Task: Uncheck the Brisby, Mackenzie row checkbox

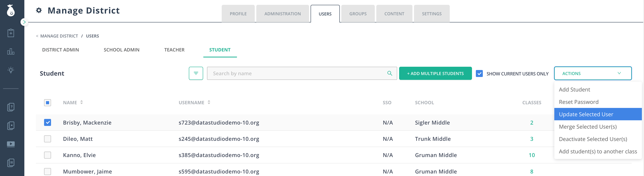Action: pyautogui.click(x=48, y=122)
